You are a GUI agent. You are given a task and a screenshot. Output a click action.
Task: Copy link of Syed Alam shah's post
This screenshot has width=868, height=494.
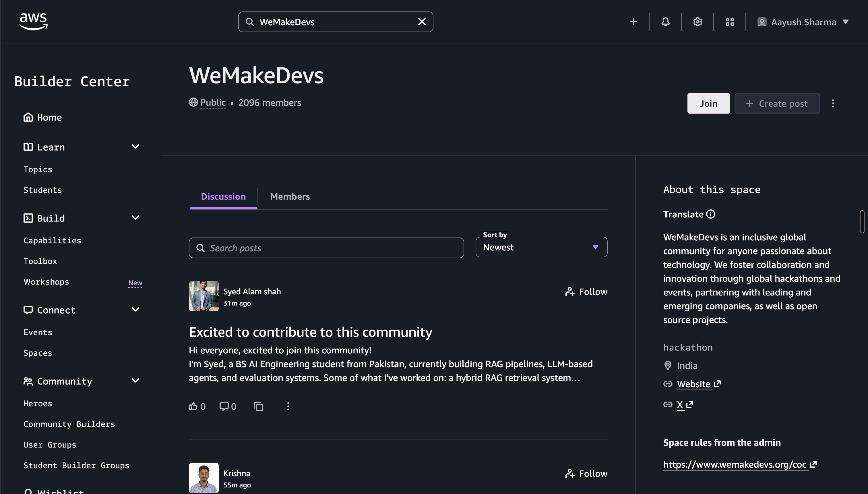coord(258,406)
